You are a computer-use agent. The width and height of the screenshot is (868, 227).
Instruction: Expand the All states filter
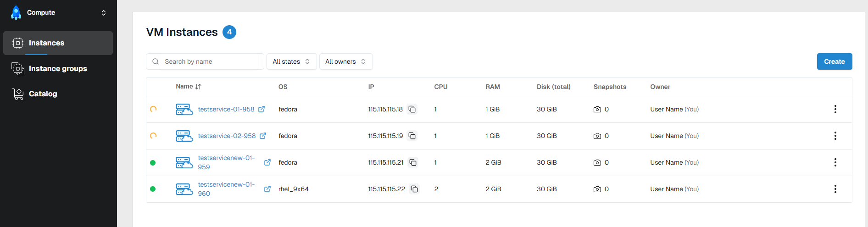pyautogui.click(x=291, y=61)
